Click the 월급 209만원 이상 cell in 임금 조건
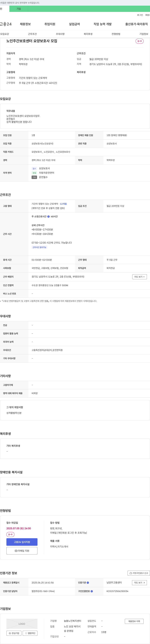Image resolution: width=150 pixels, height=644 pixels. pos(127,206)
